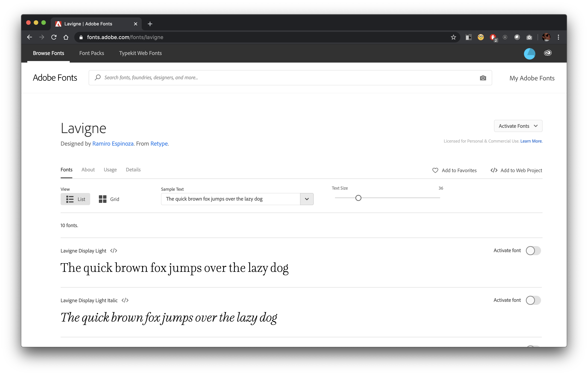Click the My Adobe Fonts button
The width and height of the screenshot is (588, 375).
pos(532,78)
